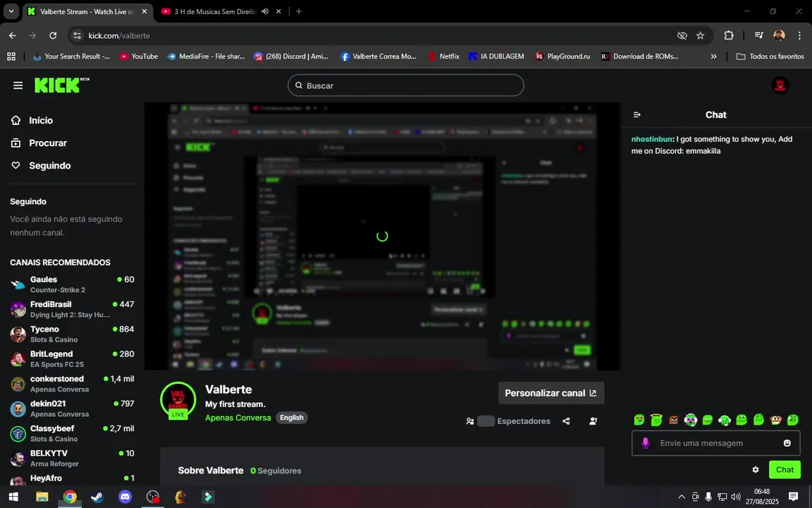Open the YouTube bookmark
This screenshot has width=812, height=508.
tap(138, 56)
